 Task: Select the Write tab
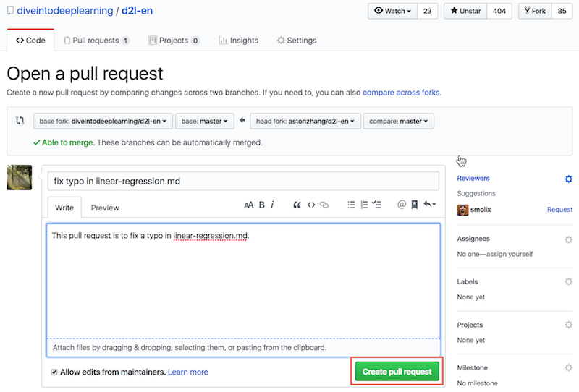[64, 208]
